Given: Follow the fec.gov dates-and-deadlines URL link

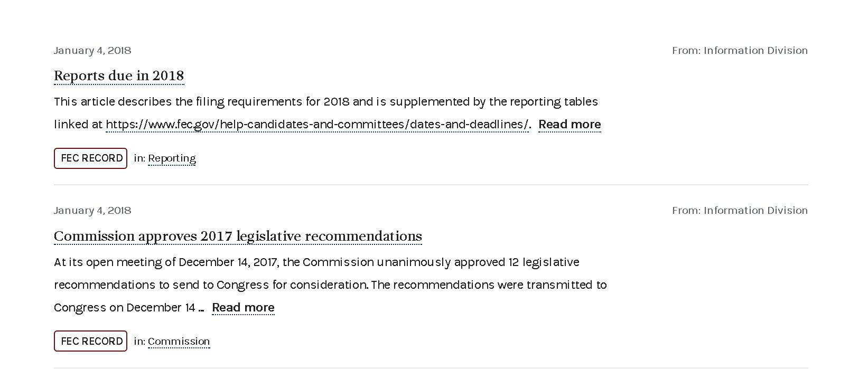Looking at the screenshot, I should pyautogui.click(x=317, y=124).
